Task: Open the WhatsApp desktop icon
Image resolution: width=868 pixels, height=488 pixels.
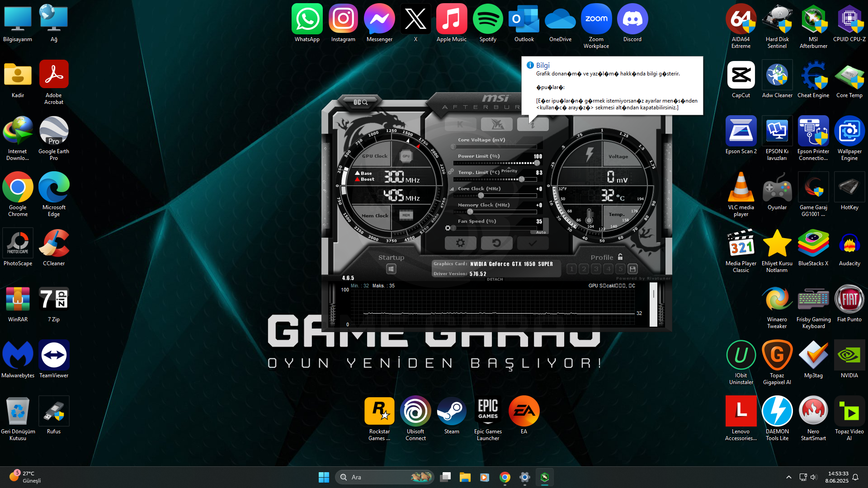Action: coord(307,23)
